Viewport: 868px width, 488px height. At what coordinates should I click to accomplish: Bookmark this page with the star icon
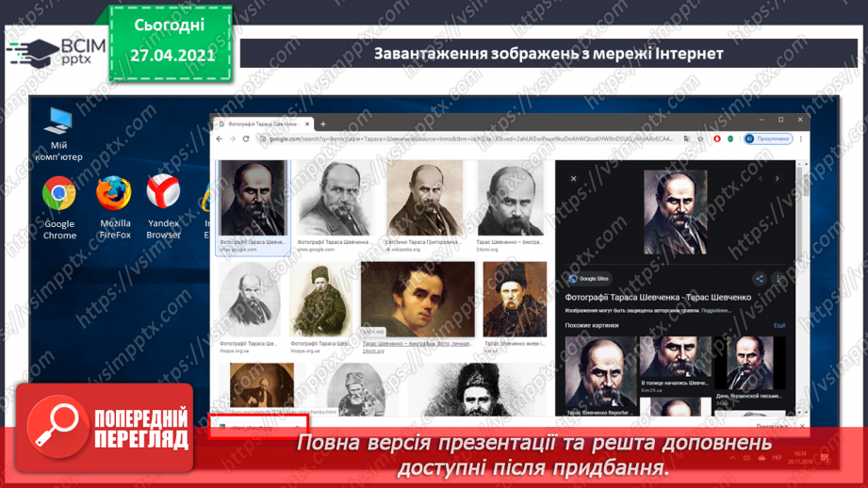point(701,138)
